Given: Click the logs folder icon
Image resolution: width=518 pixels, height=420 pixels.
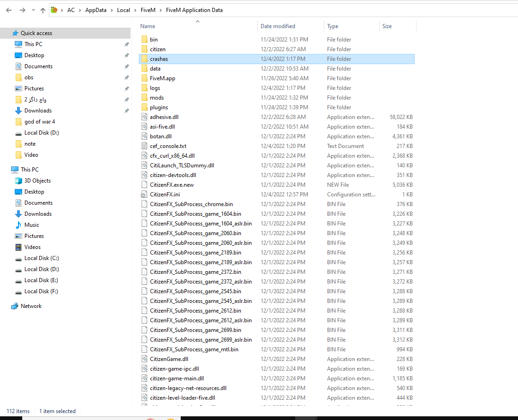Looking at the screenshot, I should pos(144,88).
